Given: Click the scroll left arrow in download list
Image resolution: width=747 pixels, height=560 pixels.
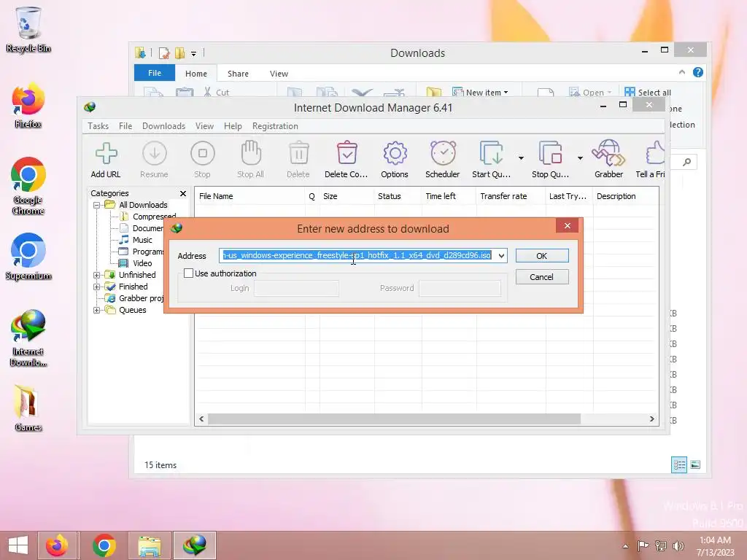Looking at the screenshot, I should (x=201, y=419).
